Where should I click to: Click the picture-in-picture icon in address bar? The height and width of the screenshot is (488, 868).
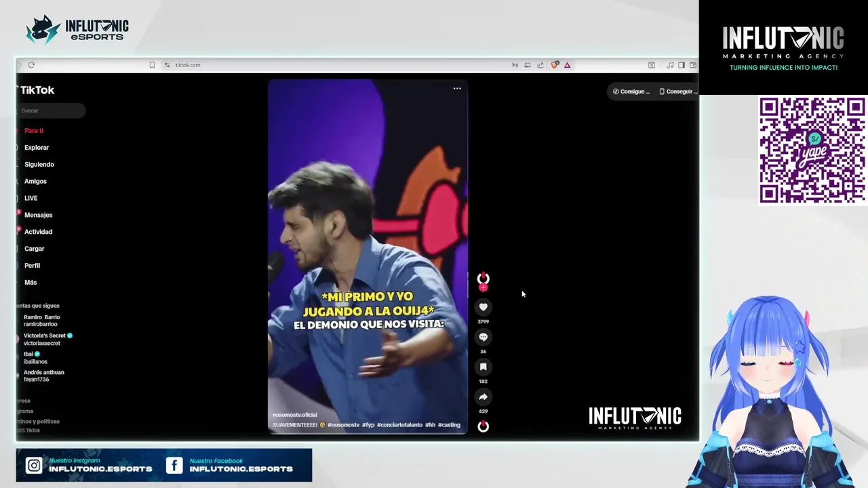tap(527, 65)
